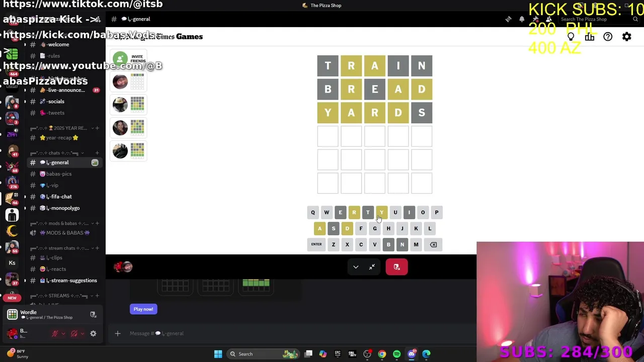Click the plus attachment icon in message box
The width and height of the screenshot is (644, 362).
118,333
